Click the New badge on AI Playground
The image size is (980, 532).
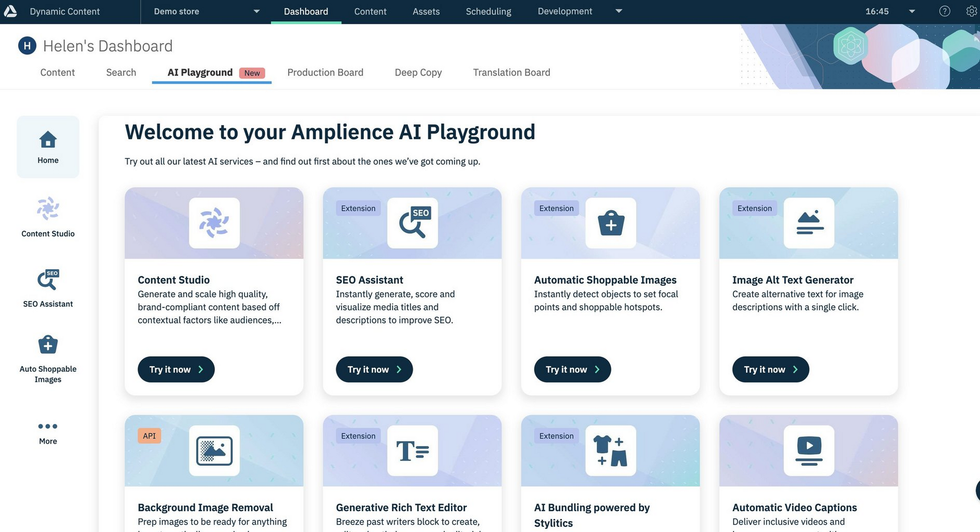point(252,73)
